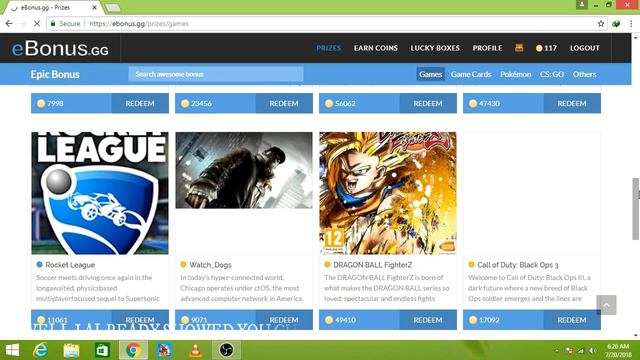Open the Chrome profile person icon
Viewport: 640px width, 360px height.
(582, 4)
